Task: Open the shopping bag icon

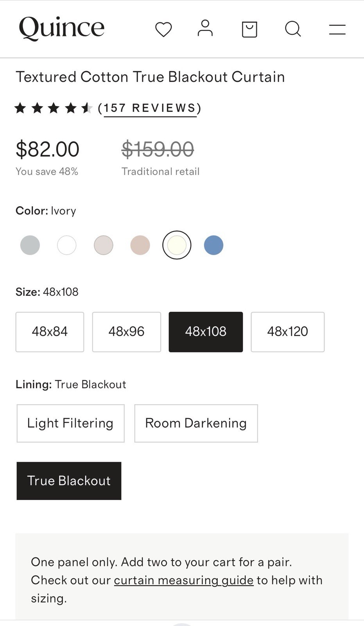Action: click(249, 29)
